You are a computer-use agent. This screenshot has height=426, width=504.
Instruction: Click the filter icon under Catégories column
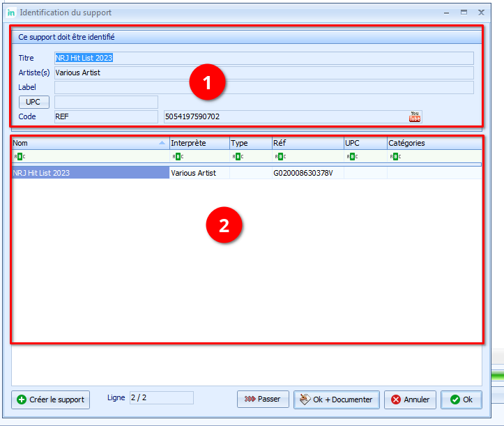395,157
